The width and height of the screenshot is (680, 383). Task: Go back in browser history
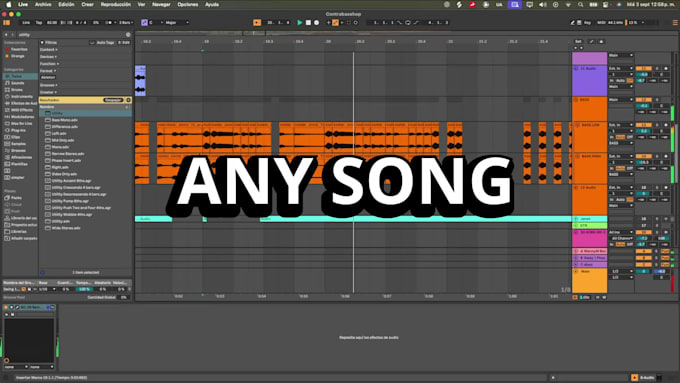6,35
